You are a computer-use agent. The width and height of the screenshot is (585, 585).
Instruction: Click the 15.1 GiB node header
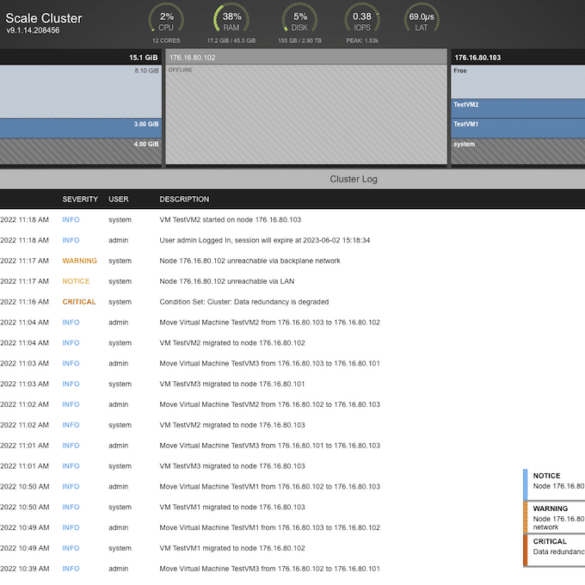coord(81,57)
